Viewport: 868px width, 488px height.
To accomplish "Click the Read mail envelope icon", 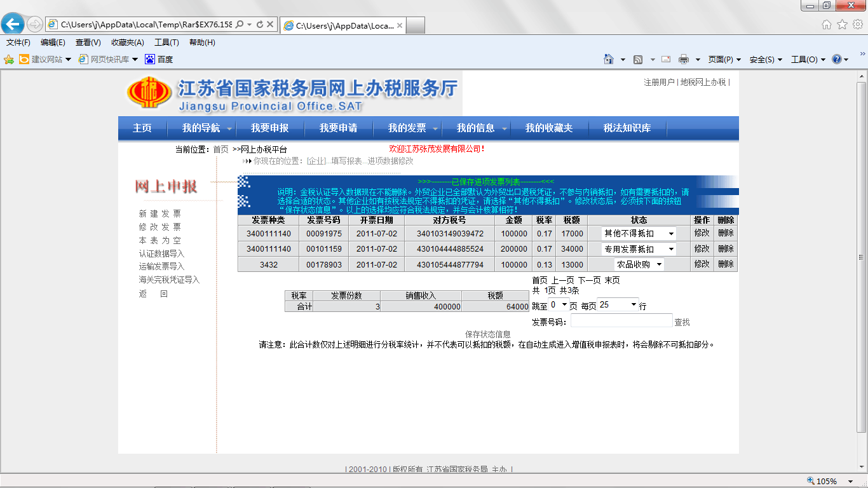I will click(x=666, y=59).
